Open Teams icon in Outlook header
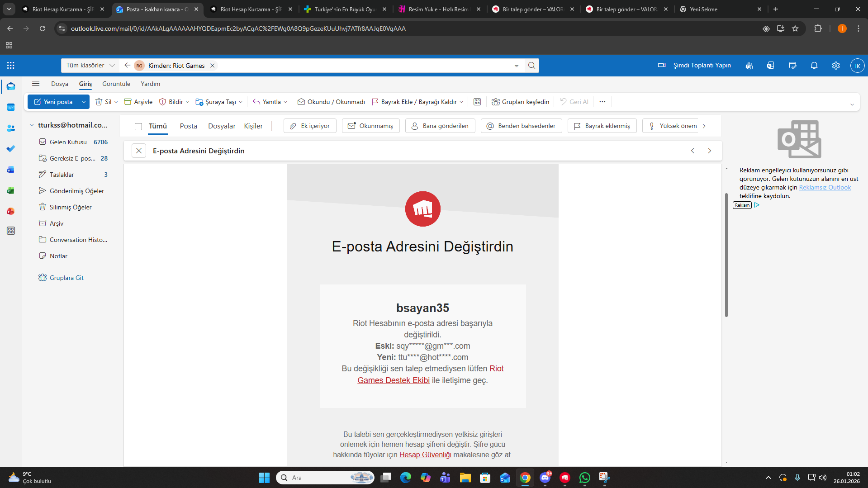This screenshot has width=868, height=488. click(x=749, y=66)
